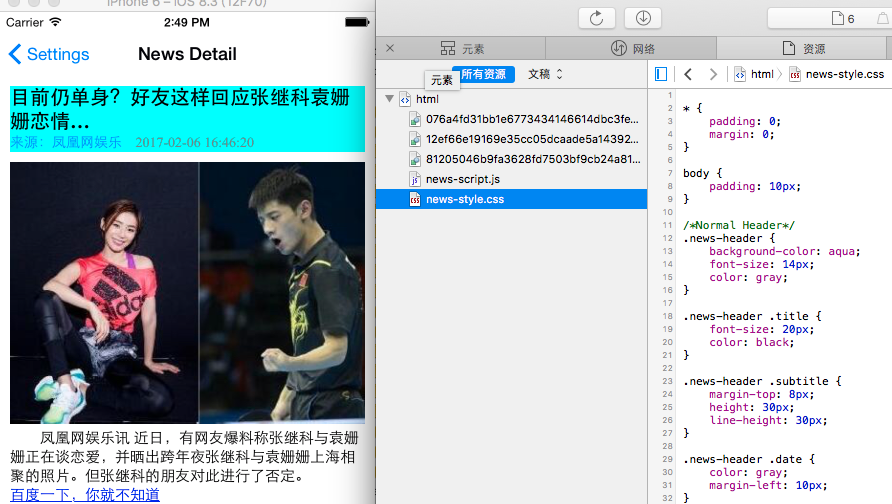Click the html breadcrumb in path bar
The width and height of the screenshot is (892, 504).
[x=754, y=74]
